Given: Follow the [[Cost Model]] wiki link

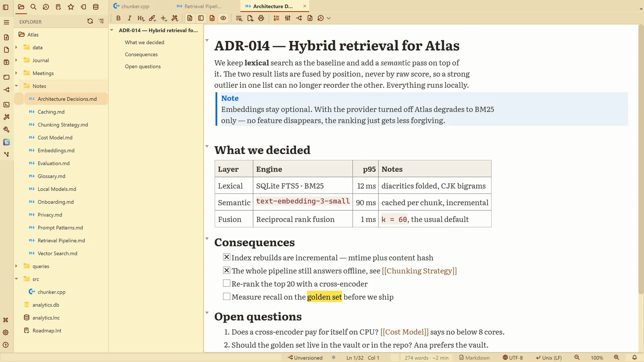Looking at the screenshot, I should tap(404, 332).
